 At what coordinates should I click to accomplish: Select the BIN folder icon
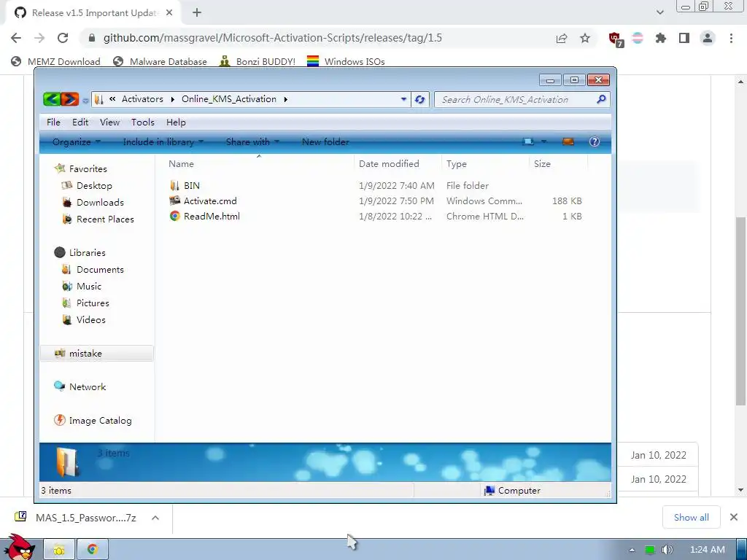tap(175, 185)
